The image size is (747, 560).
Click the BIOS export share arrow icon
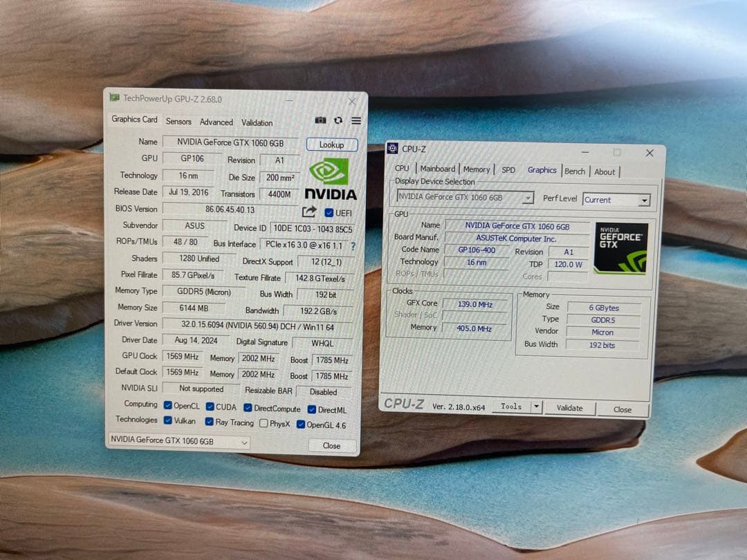tap(308, 211)
